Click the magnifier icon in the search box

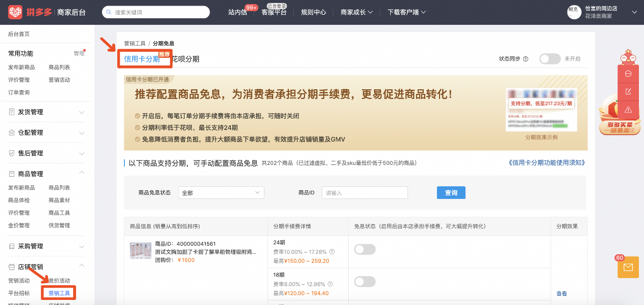point(109,12)
